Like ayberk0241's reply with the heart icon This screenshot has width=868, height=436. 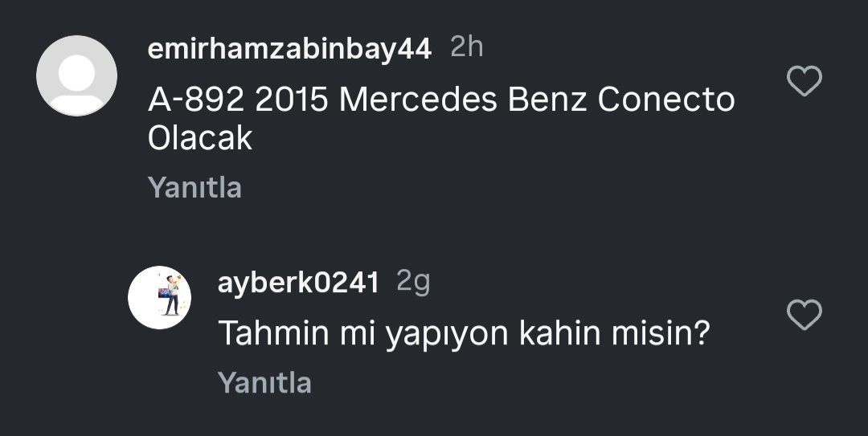pos(805,315)
